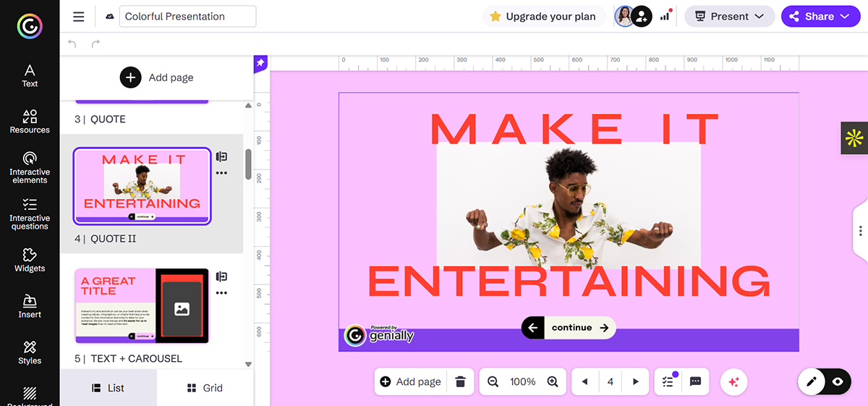Click the trash icon to delete page
Image resolution: width=868 pixels, height=406 pixels.
click(x=460, y=381)
